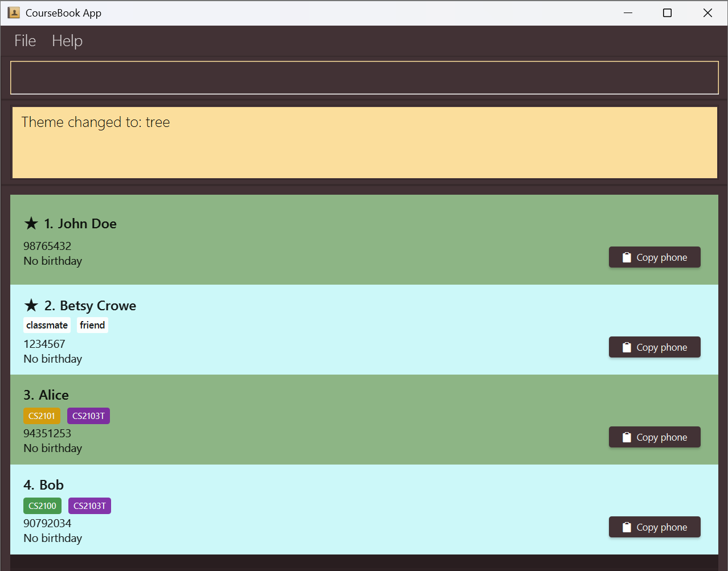728x571 pixels.
Task: Click the star icon beside John Doe
Action: [31, 223]
